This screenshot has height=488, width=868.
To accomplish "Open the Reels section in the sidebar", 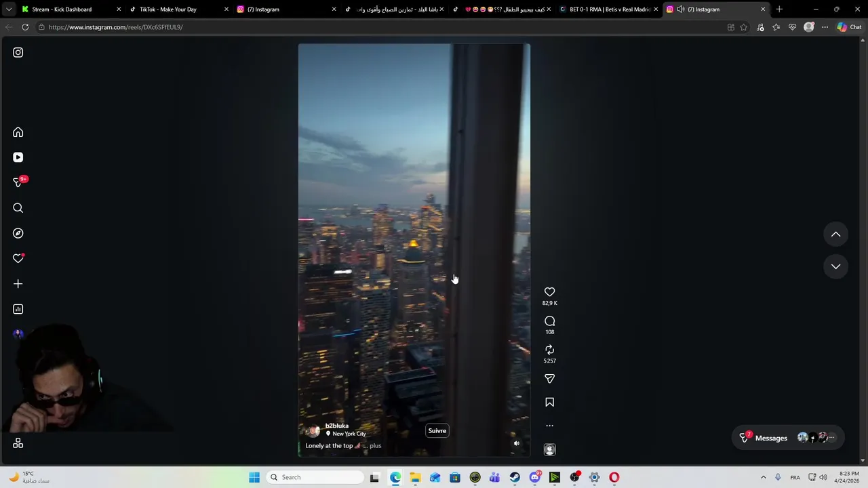I will (18, 157).
